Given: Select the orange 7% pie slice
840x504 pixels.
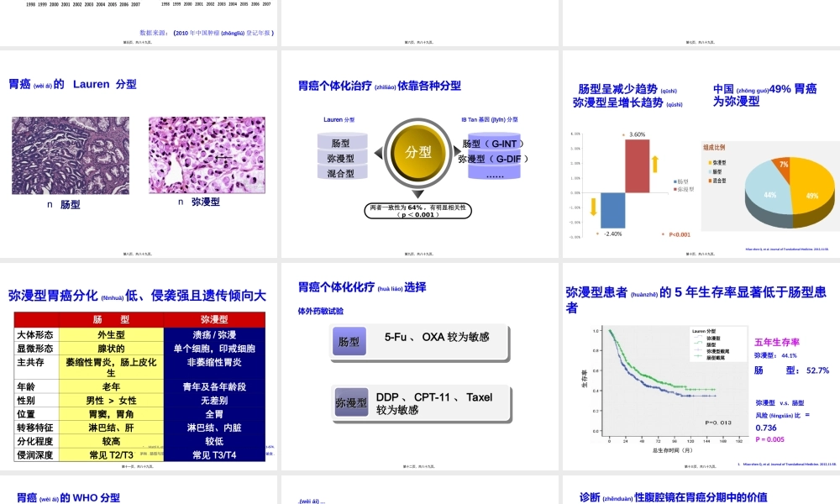Looking at the screenshot, I should tap(784, 165).
